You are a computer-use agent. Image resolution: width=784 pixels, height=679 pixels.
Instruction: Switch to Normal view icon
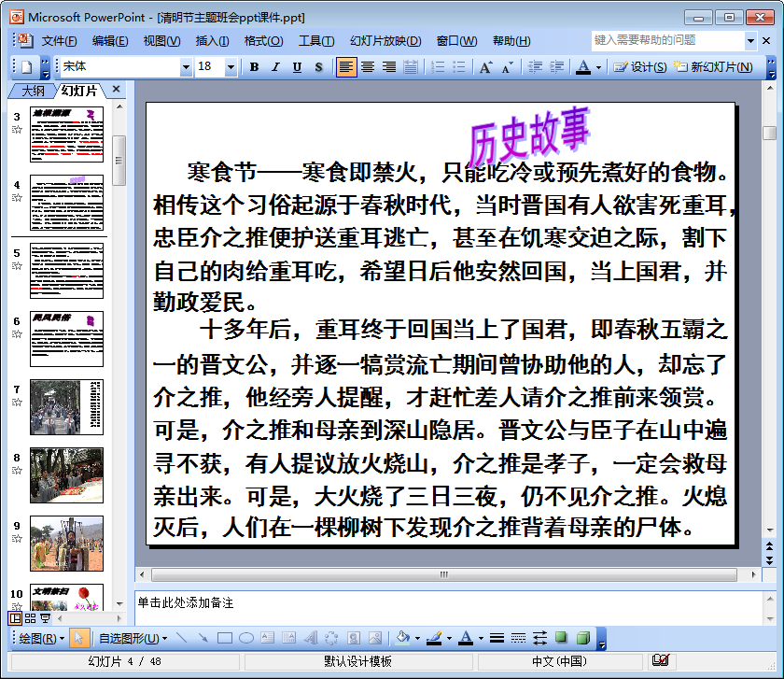pos(16,618)
